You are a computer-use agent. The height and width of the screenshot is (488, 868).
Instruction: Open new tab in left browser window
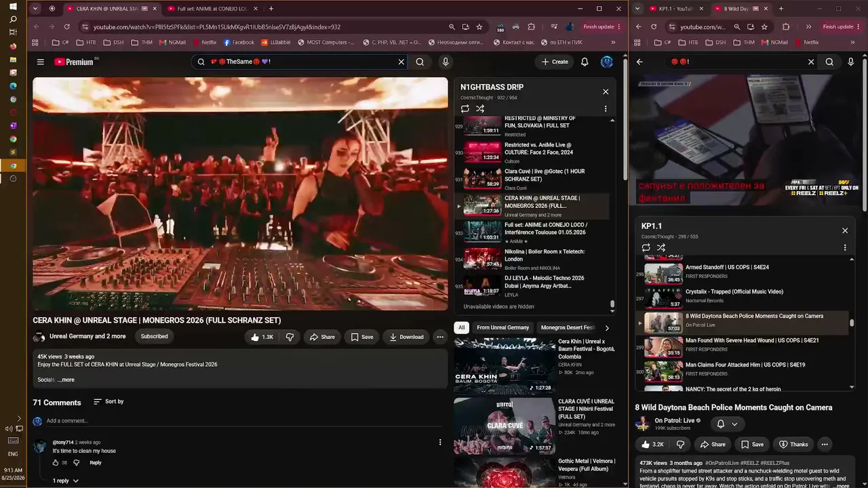(x=271, y=9)
